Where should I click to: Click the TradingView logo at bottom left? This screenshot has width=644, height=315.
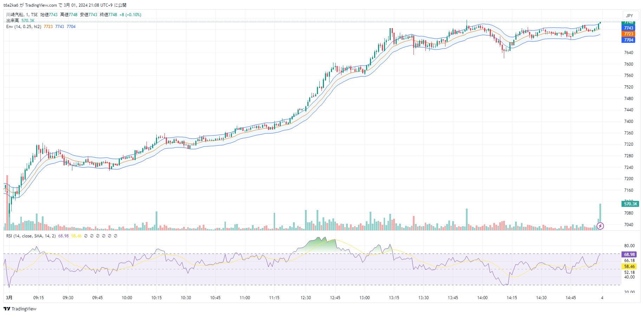click(x=20, y=309)
